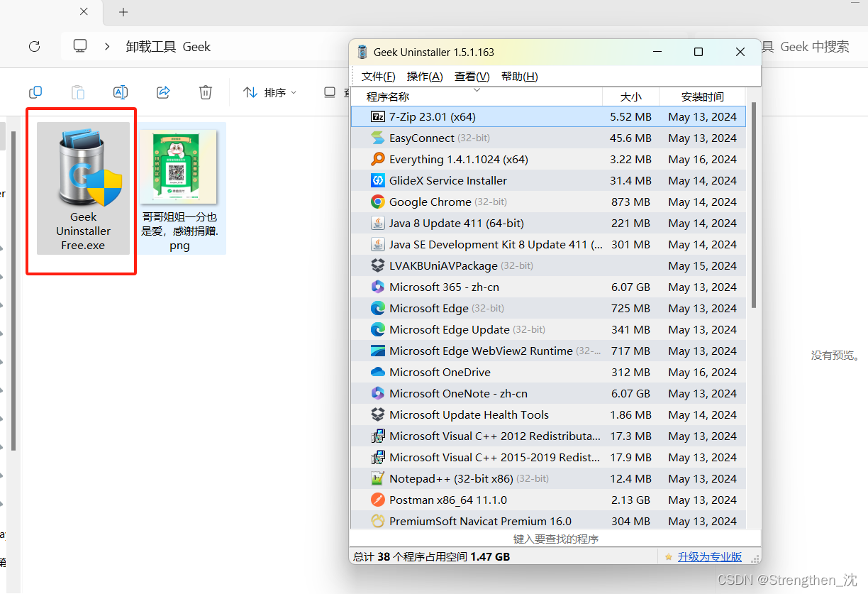Click the Everything 1.4.1.1024 icon

pyautogui.click(x=378, y=159)
